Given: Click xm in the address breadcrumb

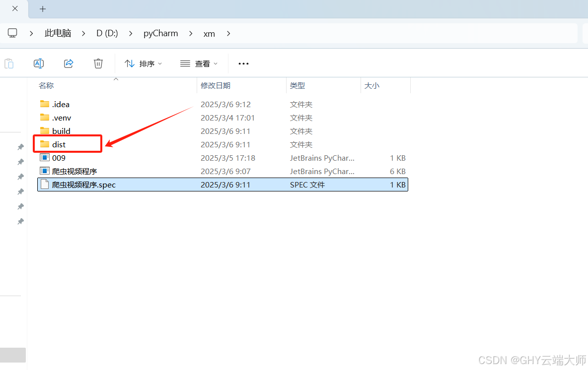Looking at the screenshot, I should [x=209, y=34].
